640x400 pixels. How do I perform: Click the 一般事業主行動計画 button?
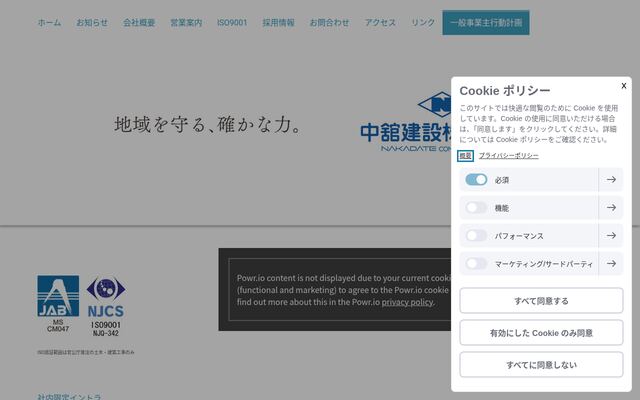pos(486,22)
